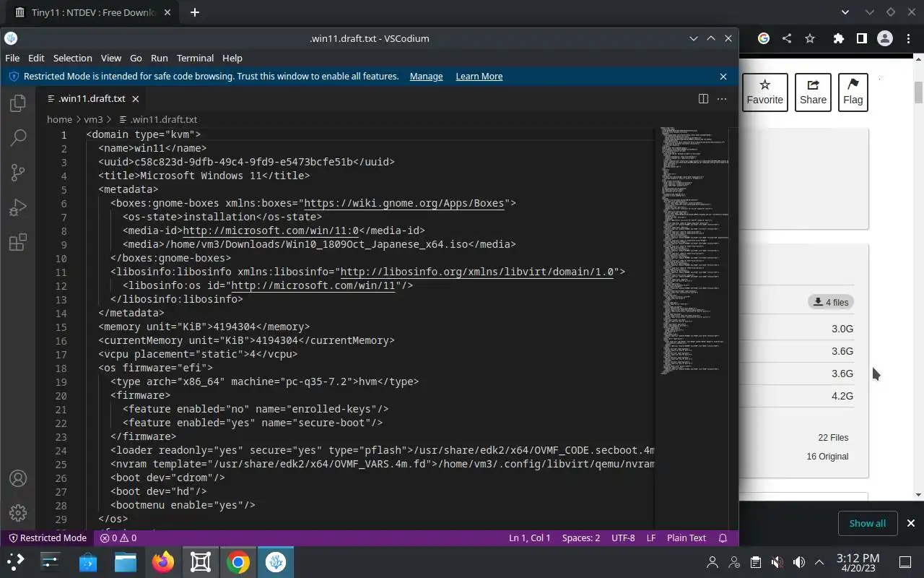Change end of line sequence LF

tap(651, 538)
